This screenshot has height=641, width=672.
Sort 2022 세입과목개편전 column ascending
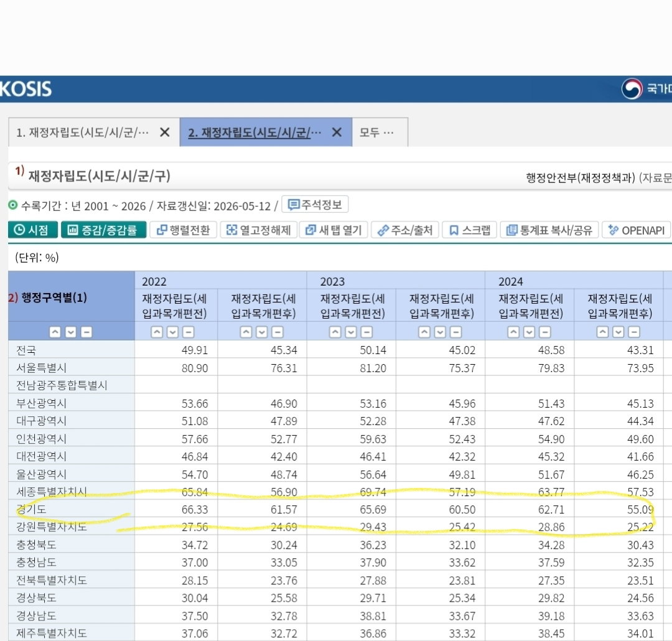(x=157, y=332)
